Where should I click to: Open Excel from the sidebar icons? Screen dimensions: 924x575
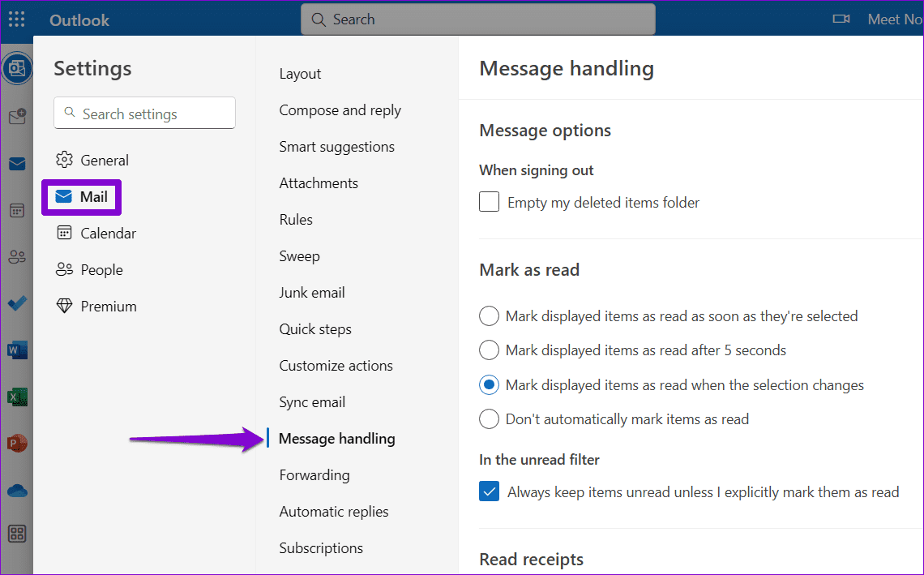pos(17,396)
